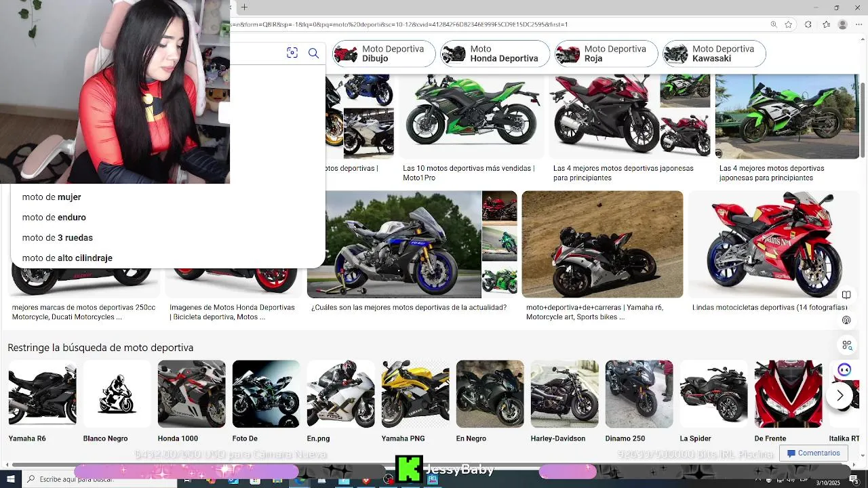The height and width of the screenshot is (488, 868).
Task: Refine search with De Frente thumbnail
Action: click(x=788, y=394)
